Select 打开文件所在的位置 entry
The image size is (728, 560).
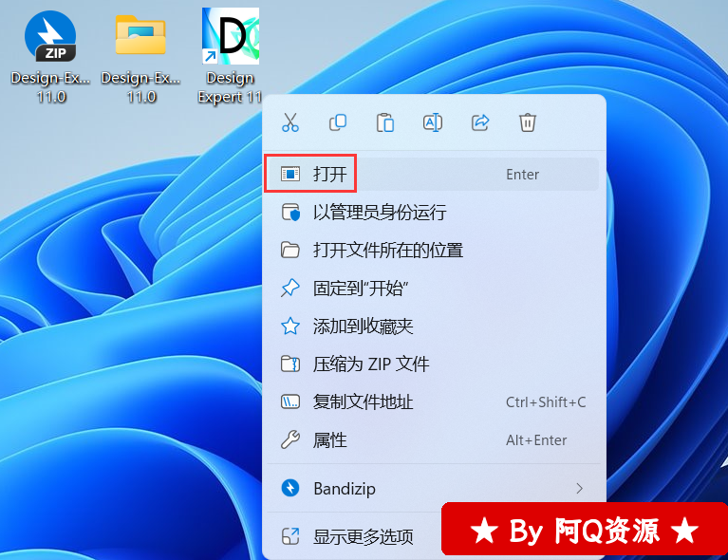432,251
